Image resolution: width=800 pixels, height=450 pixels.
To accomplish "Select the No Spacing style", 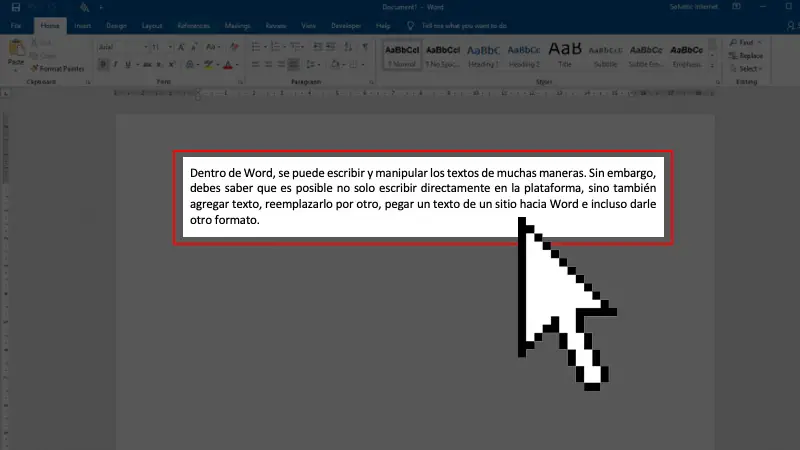I will [x=443, y=56].
